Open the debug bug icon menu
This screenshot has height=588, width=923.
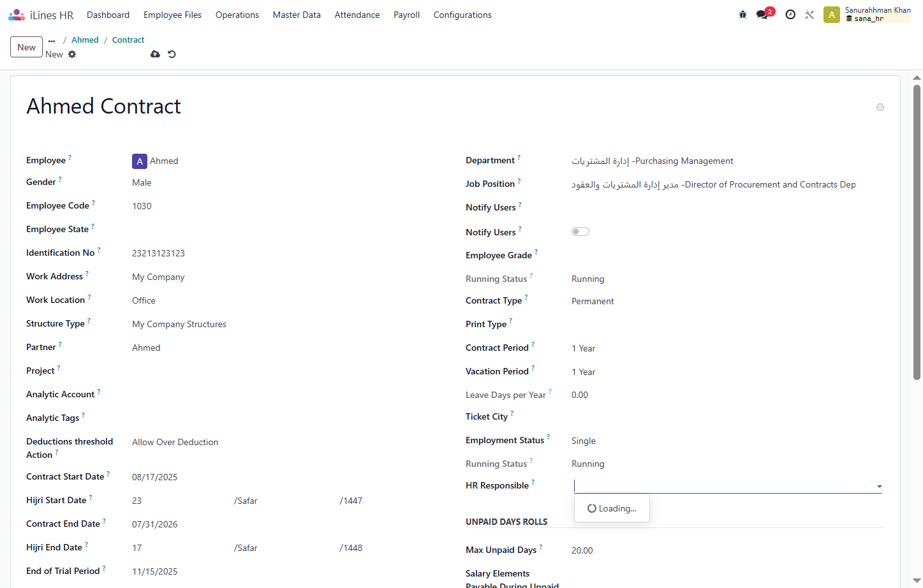[742, 15]
